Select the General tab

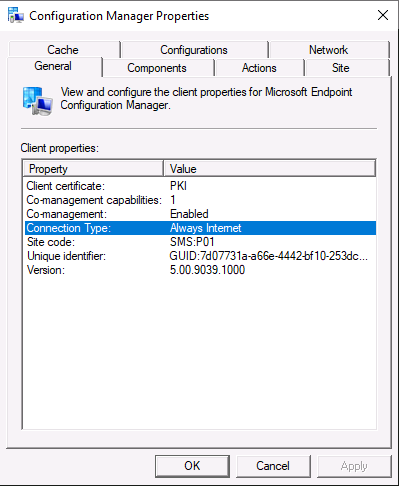[x=54, y=66]
